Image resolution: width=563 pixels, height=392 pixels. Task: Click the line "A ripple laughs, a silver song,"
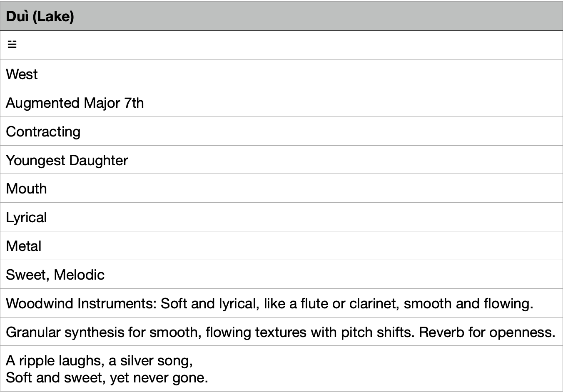pos(99,360)
